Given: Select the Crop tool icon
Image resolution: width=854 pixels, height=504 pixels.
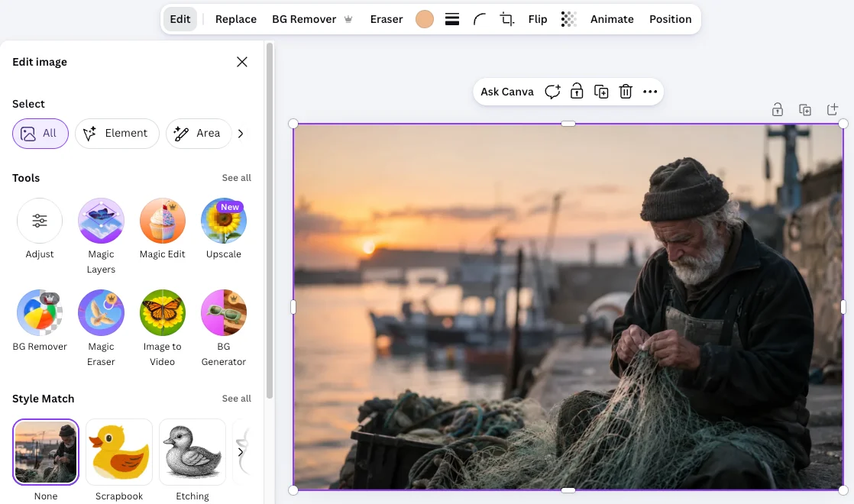Looking at the screenshot, I should (x=507, y=19).
